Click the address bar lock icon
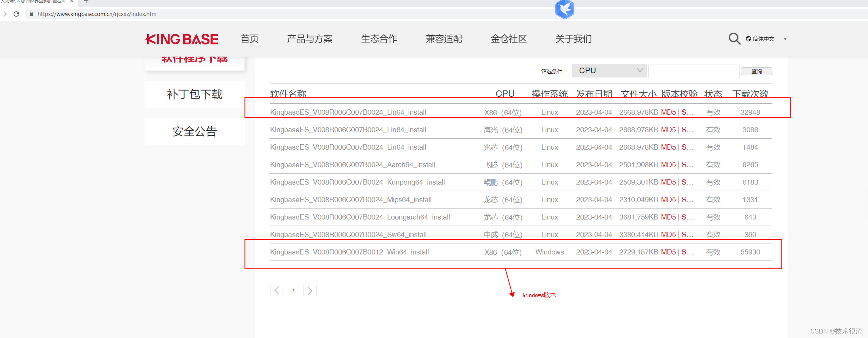The width and height of the screenshot is (868, 338). [31, 14]
